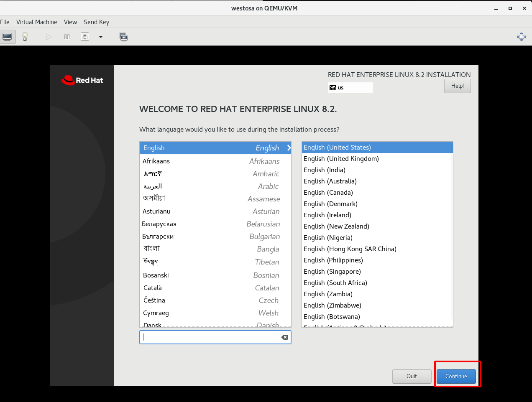Click the Help! button
Viewport: 532px width, 402px height.
pos(458,86)
